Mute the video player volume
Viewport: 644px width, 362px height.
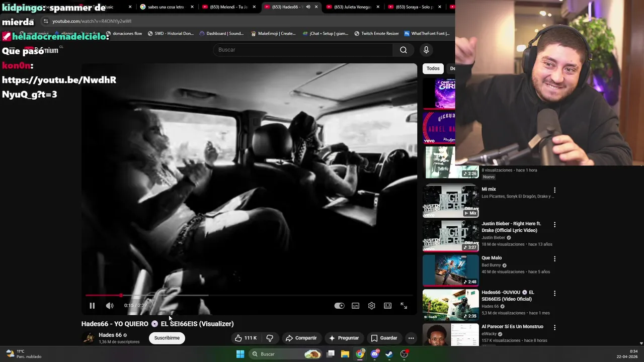pos(110,306)
